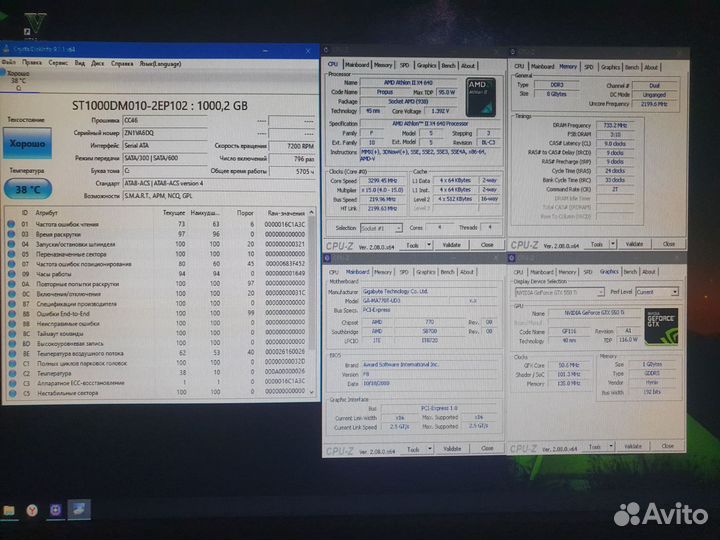Viewport: 720px width, 540px height.
Task: Click status dot of 04 Запуски/остановки шпинделя
Action: tap(11, 244)
